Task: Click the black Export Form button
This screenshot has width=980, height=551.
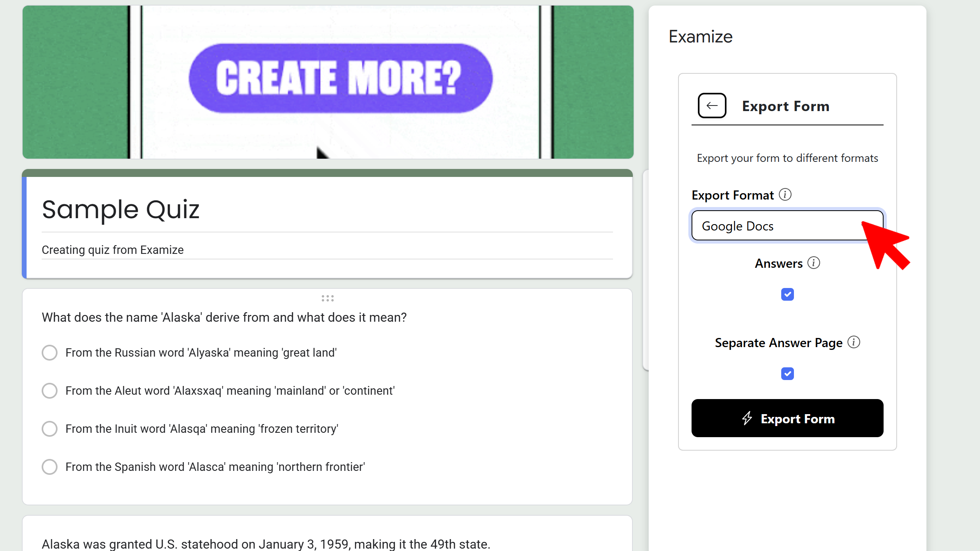Action: [x=787, y=418]
